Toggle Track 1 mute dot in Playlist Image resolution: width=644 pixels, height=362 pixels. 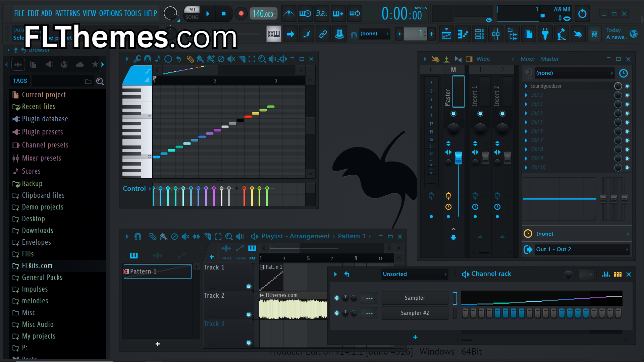pyautogui.click(x=249, y=286)
